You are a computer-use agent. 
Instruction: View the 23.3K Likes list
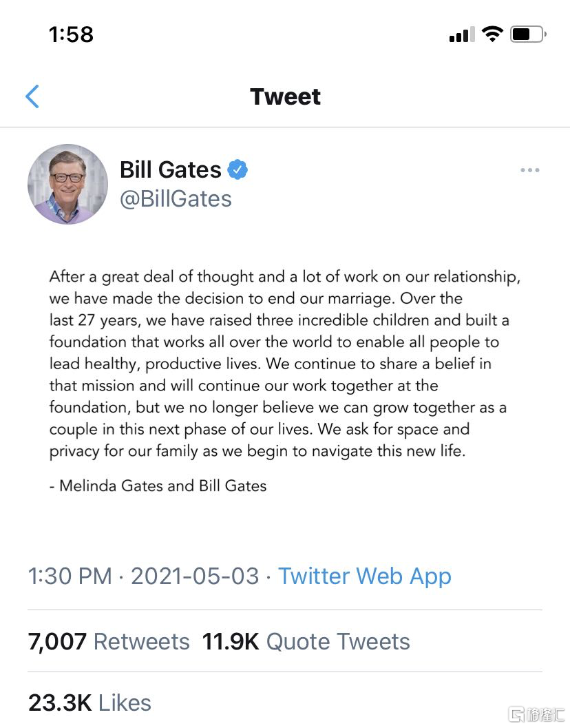tap(89, 703)
